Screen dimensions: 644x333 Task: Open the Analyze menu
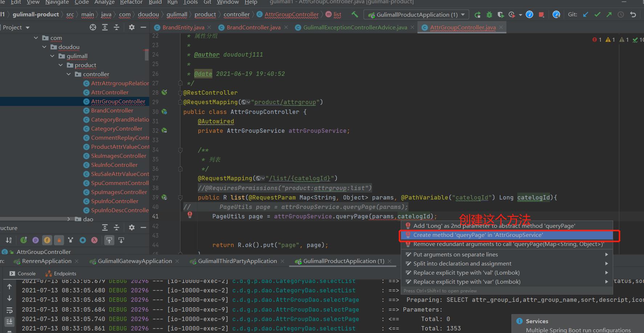tap(105, 2)
